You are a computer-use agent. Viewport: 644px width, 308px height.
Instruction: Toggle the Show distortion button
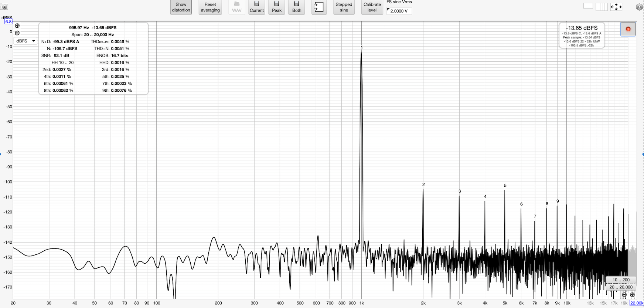(181, 7)
